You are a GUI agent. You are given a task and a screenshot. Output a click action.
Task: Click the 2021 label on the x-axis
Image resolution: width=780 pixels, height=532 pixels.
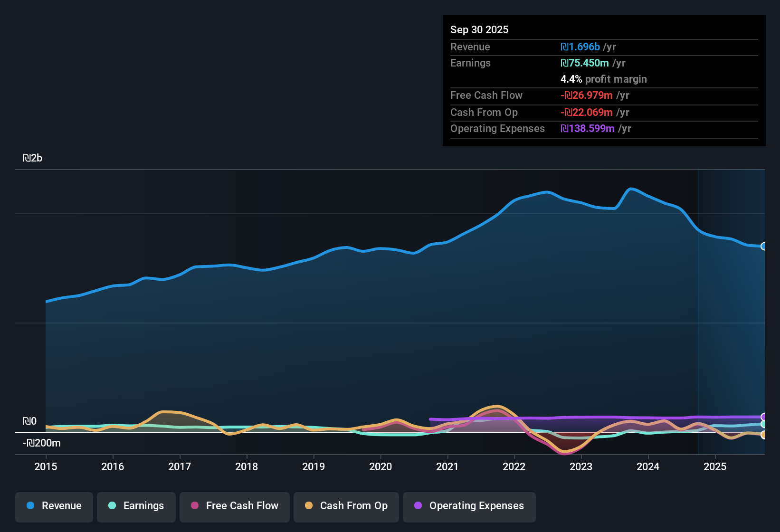(447, 467)
